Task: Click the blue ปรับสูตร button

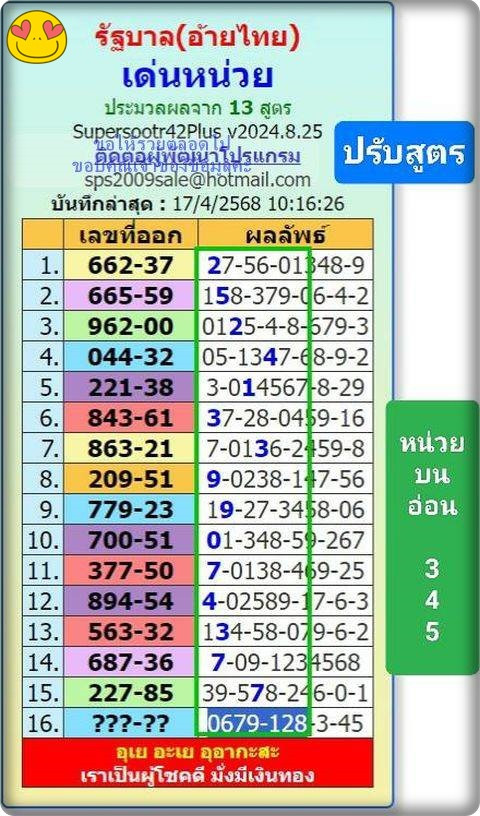Action: point(404,152)
